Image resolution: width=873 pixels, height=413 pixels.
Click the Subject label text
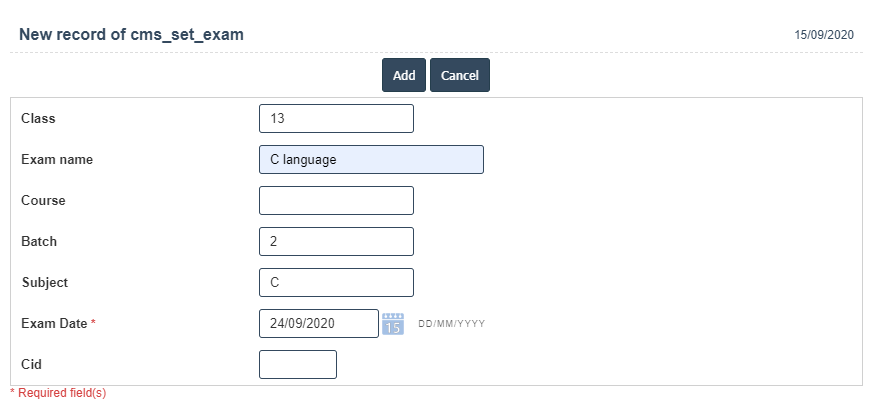tap(45, 282)
